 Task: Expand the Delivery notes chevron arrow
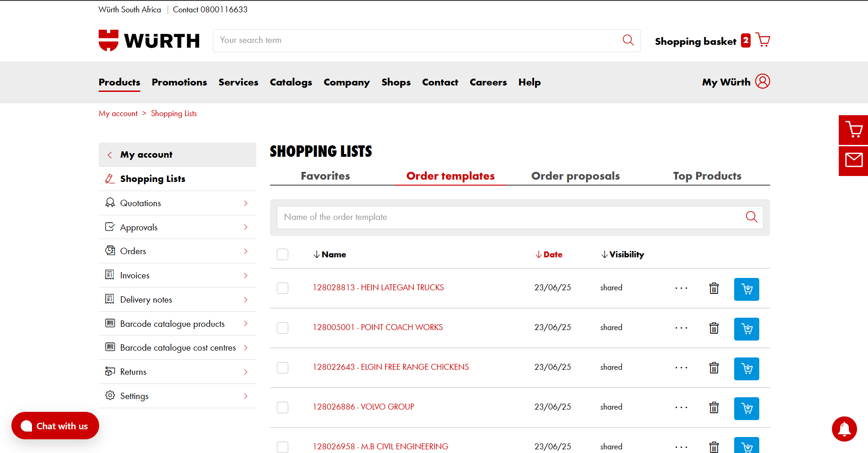[x=246, y=299]
